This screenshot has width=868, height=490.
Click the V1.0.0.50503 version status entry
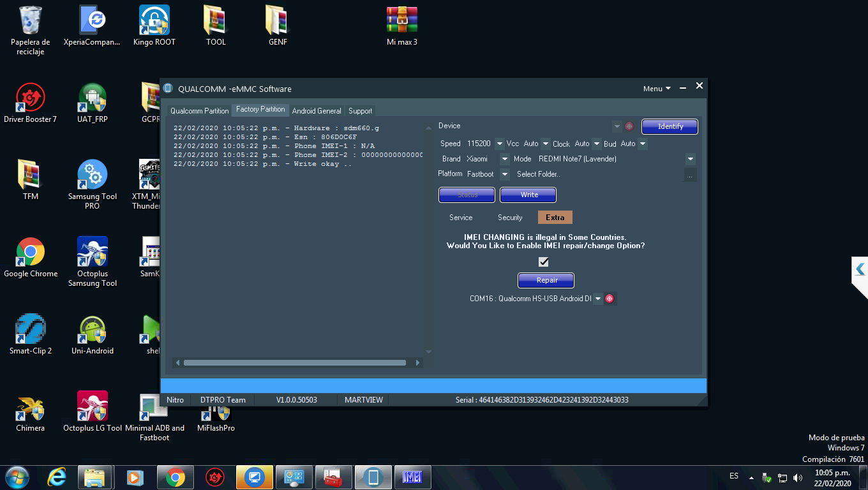(296, 400)
